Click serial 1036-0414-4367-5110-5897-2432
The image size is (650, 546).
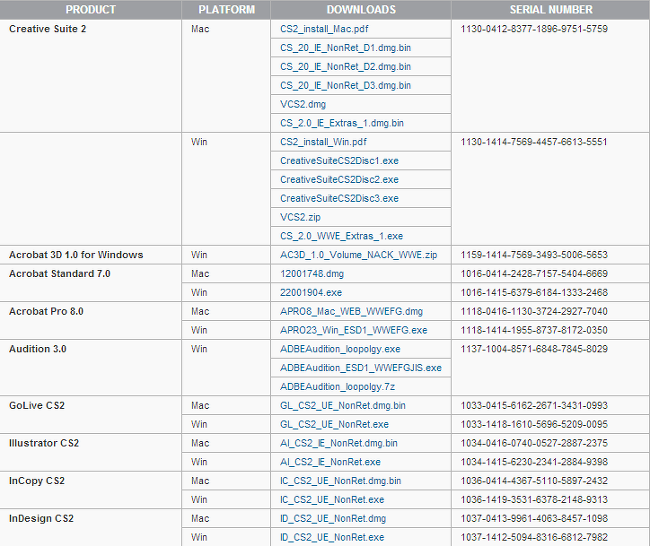pyautogui.click(x=534, y=481)
